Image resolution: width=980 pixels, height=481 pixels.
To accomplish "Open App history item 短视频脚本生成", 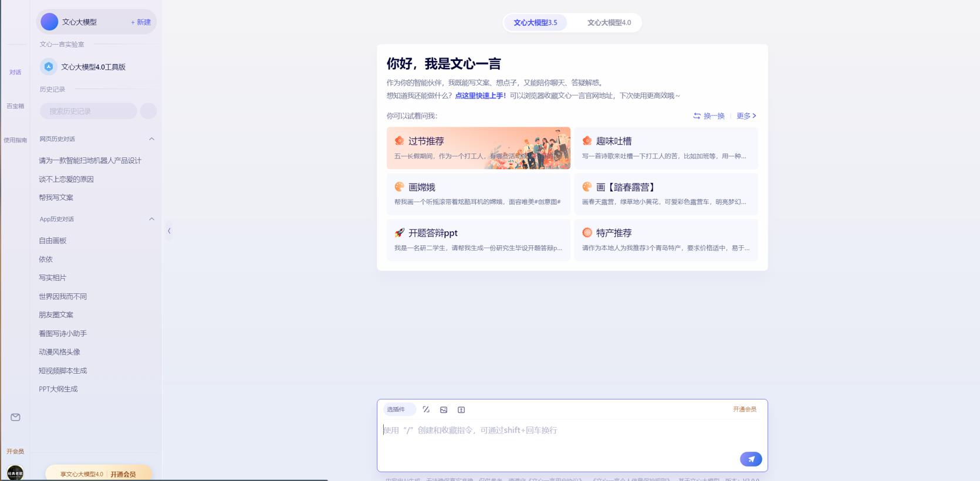I will (x=63, y=371).
